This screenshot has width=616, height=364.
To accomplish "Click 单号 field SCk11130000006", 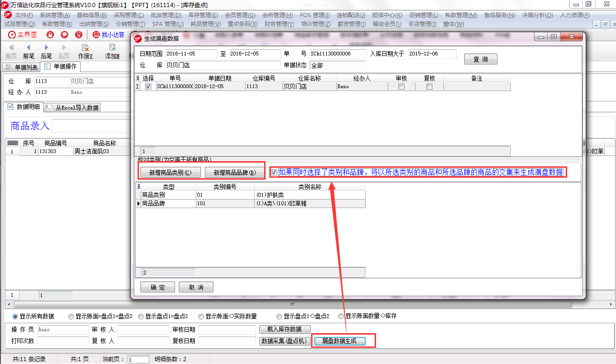I will pos(338,54).
